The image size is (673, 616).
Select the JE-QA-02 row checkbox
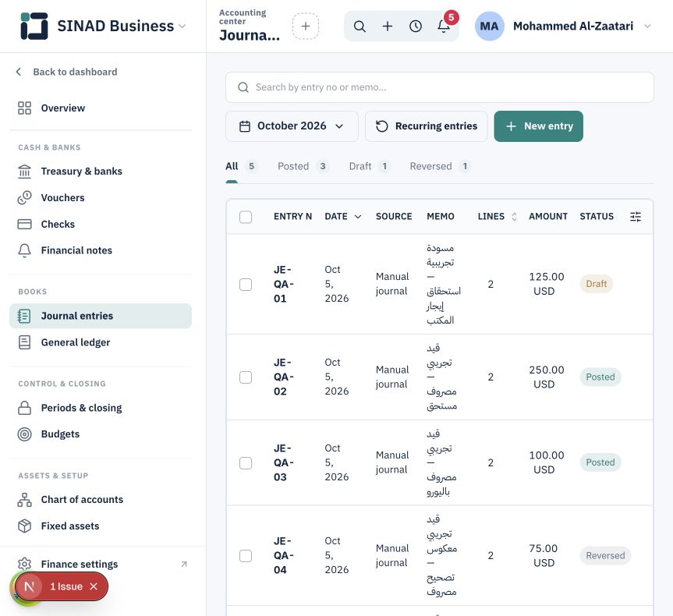click(x=246, y=377)
